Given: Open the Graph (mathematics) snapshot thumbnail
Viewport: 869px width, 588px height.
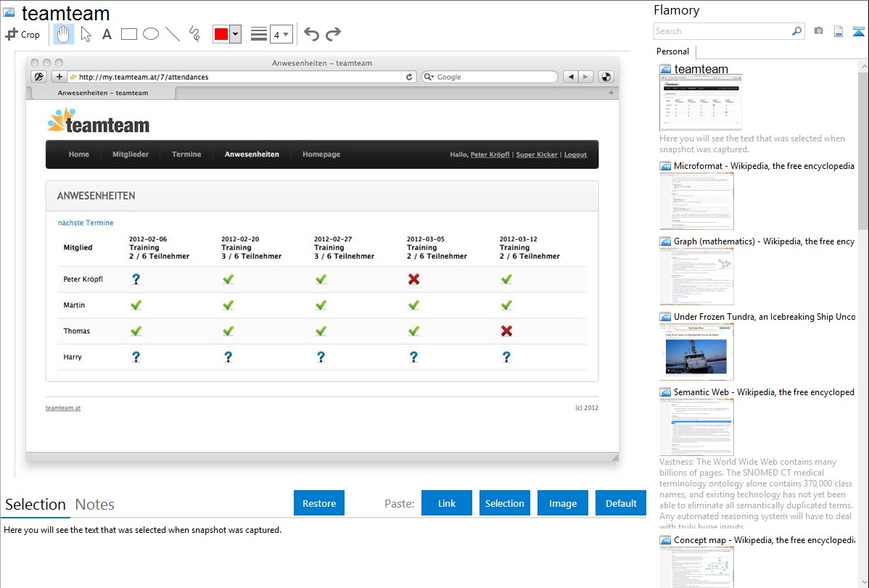Looking at the screenshot, I should [696, 276].
